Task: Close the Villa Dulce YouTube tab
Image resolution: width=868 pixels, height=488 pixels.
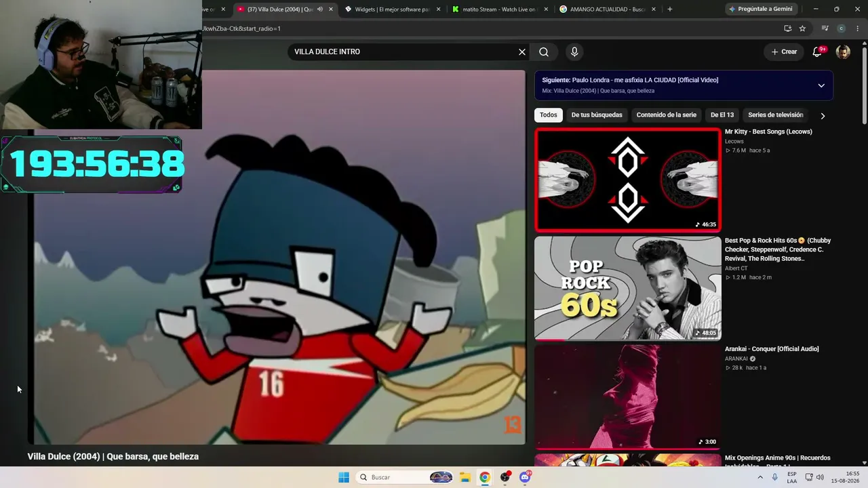Action: (x=331, y=9)
